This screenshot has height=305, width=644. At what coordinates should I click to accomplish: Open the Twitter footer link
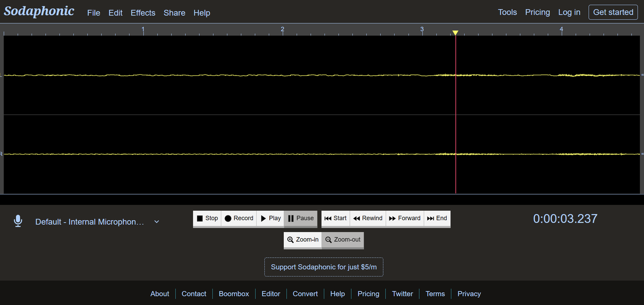click(x=403, y=294)
